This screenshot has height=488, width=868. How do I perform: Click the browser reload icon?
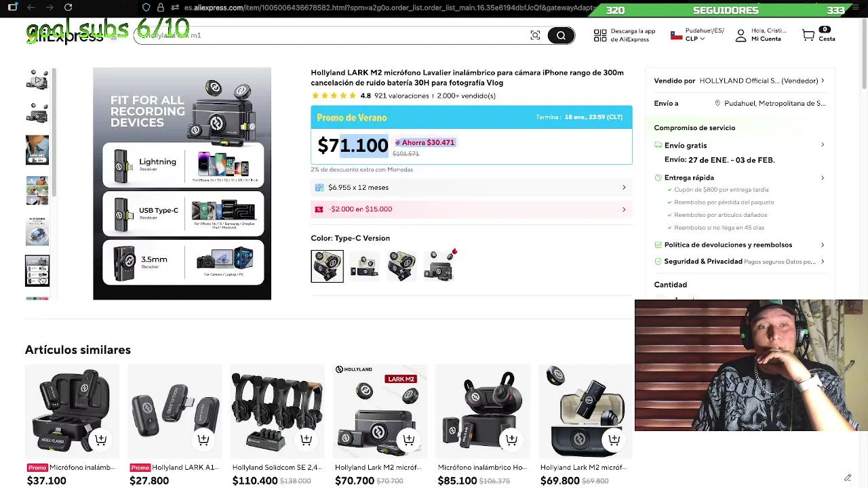(68, 7)
